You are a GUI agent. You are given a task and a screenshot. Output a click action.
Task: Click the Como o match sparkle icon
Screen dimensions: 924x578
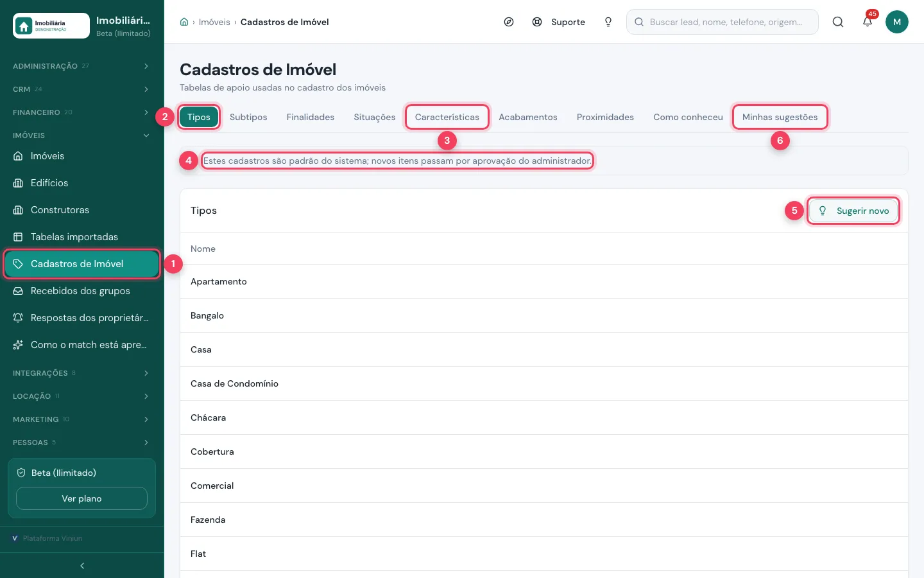(x=18, y=345)
